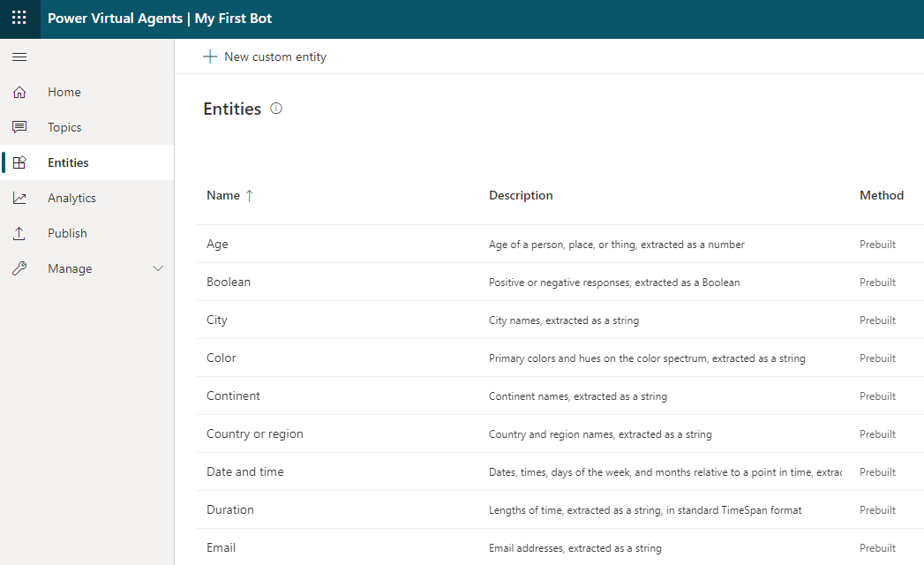Expand the Manage menu chevron

point(158,268)
